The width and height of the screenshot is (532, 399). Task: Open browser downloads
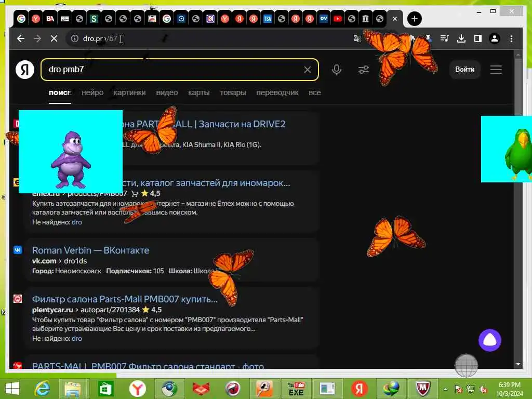(x=461, y=38)
